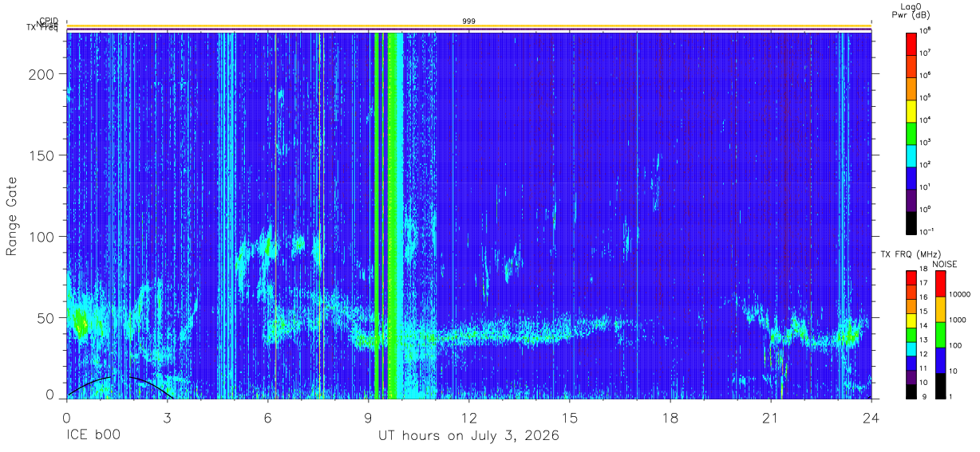Click the red segment of Lag0 power colorbar
The height and width of the screenshot is (452, 980).
911,43
